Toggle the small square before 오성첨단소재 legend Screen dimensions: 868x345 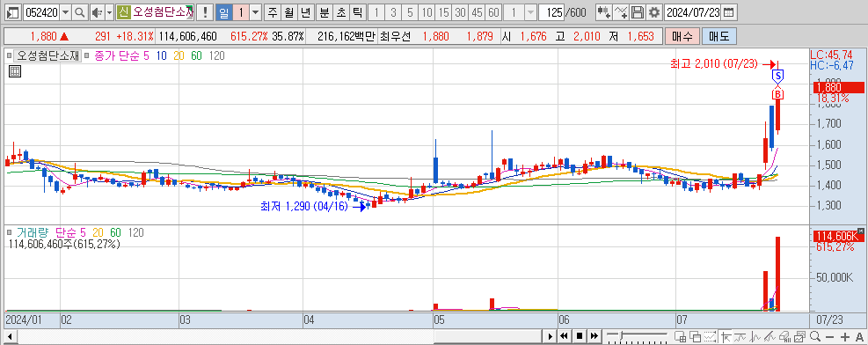pyautogui.click(x=8, y=55)
